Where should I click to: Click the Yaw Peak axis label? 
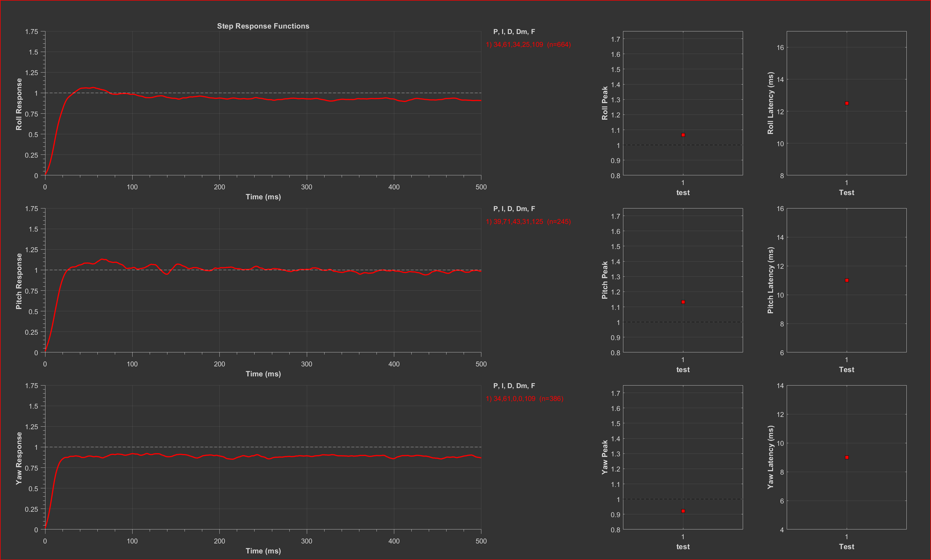tap(604, 457)
